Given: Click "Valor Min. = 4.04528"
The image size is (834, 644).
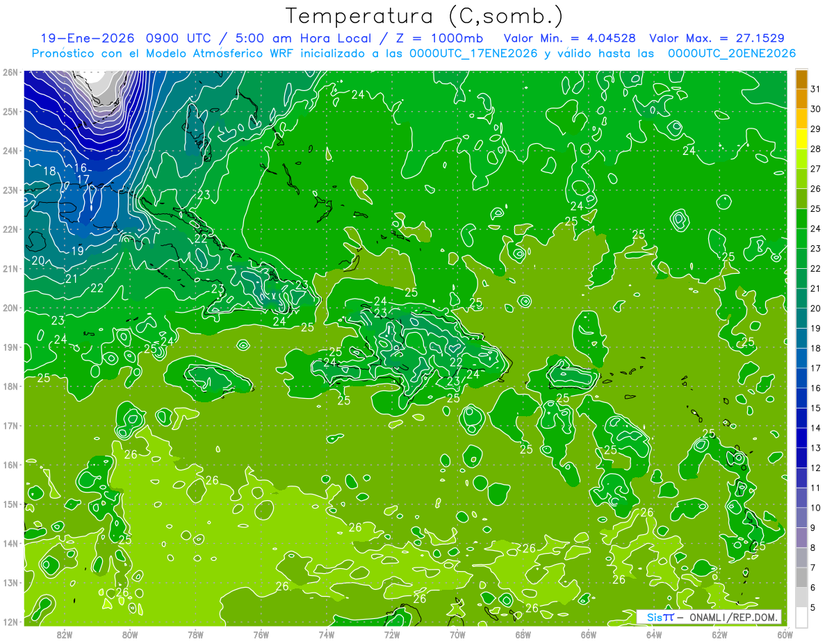Looking at the screenshot, I should click(571, 38).
